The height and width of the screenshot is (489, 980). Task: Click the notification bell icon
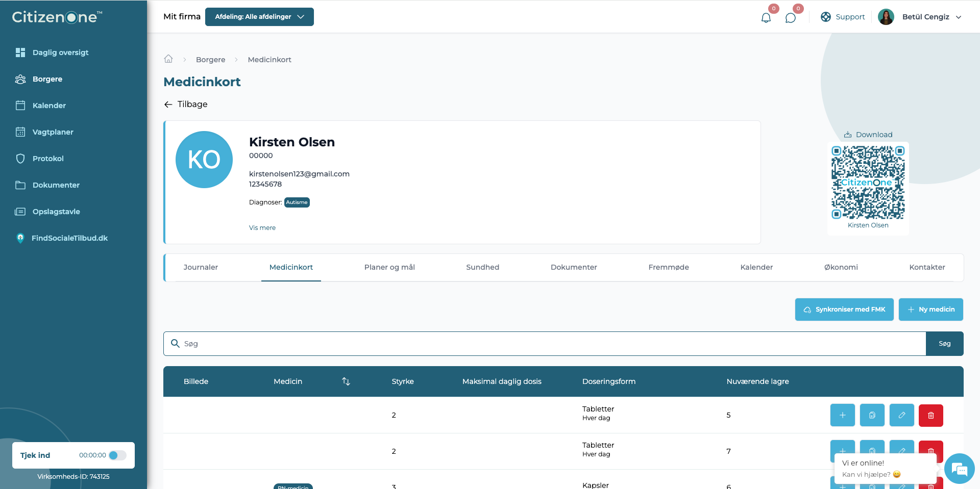766,18
